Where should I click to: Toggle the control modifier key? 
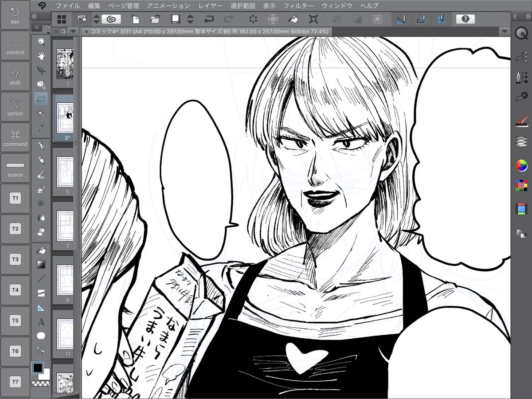(15, 45)
